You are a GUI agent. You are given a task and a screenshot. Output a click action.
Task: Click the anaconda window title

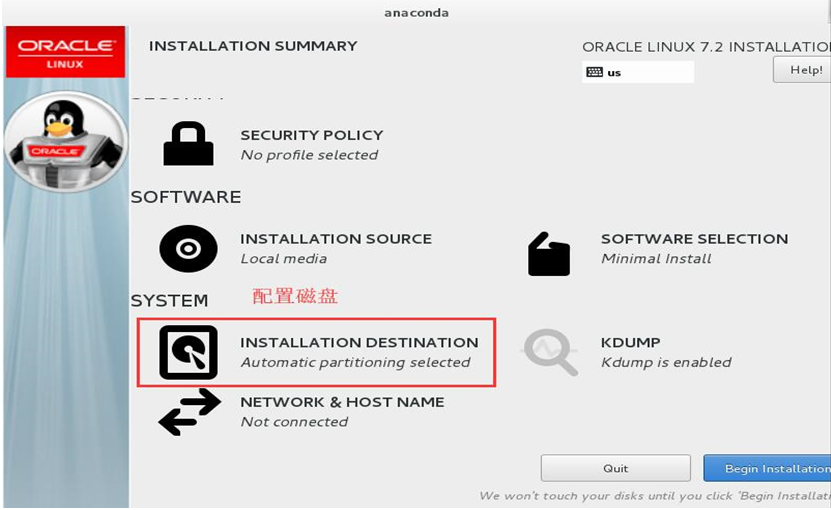417,13
